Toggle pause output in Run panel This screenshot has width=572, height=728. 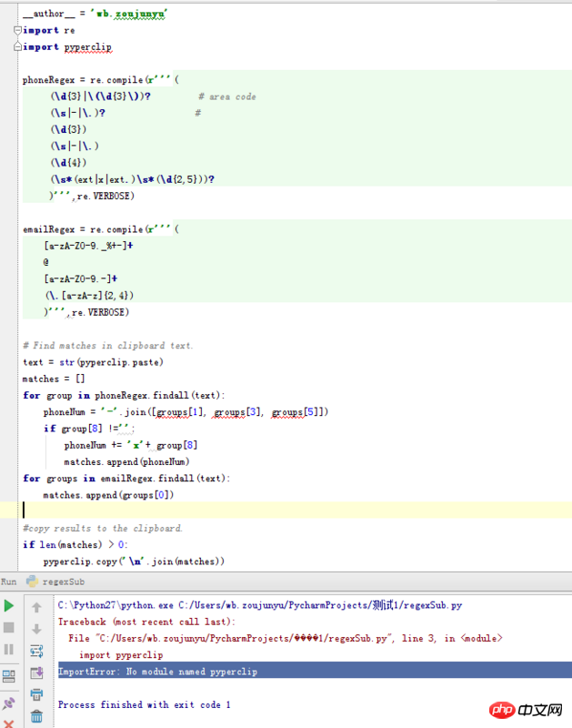tap(9, 649)
